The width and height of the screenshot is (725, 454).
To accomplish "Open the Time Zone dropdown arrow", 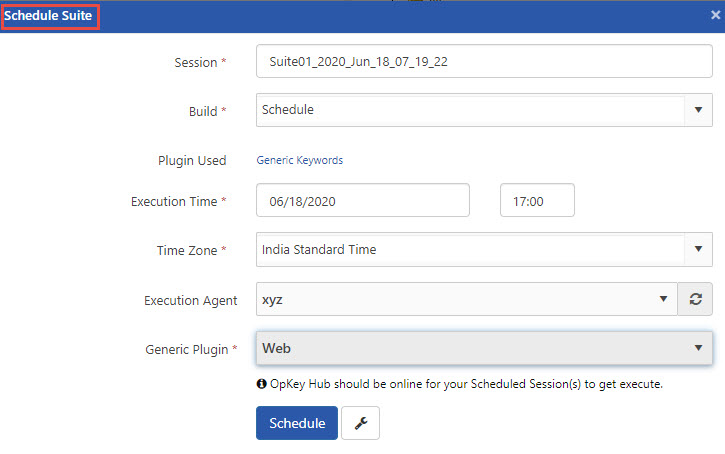I will pos(698,249).
